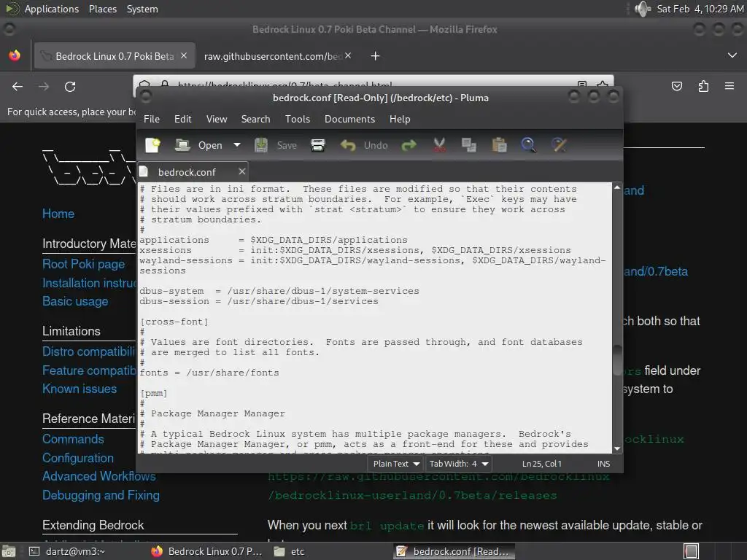This screenshot has height=560, width=747.
Task: Click the Firefox forward arrow
Action: click(44, 87)
